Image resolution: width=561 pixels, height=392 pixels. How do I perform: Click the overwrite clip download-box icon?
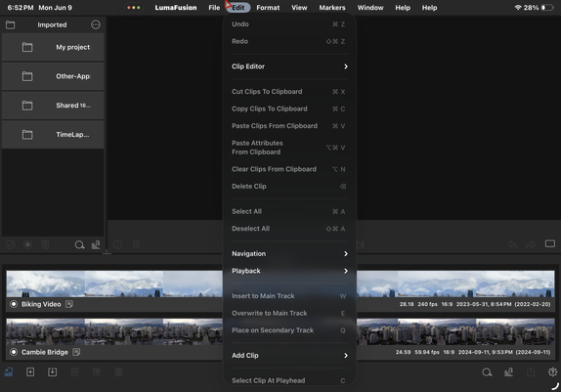point(52,371)
